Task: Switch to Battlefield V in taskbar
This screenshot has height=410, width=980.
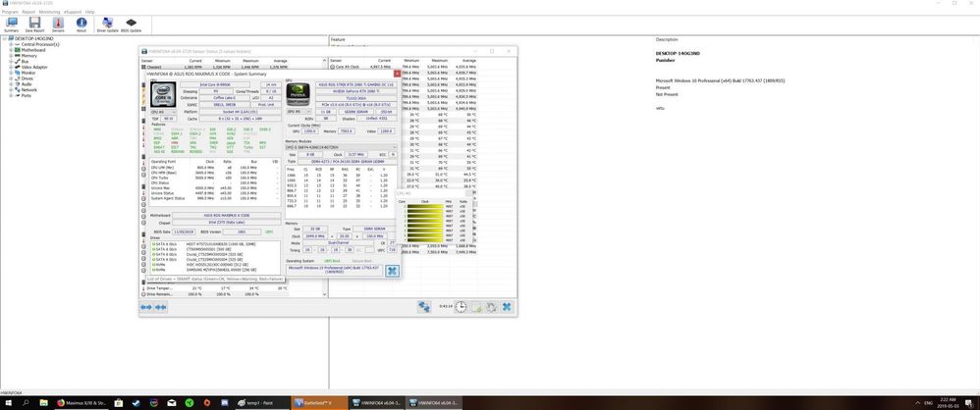Action: click(319, 403)
